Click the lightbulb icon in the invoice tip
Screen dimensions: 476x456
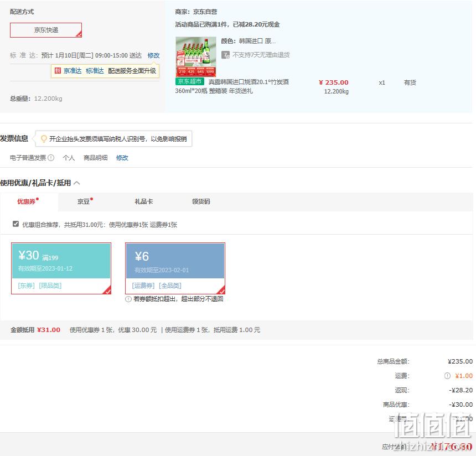pos(44,139)
